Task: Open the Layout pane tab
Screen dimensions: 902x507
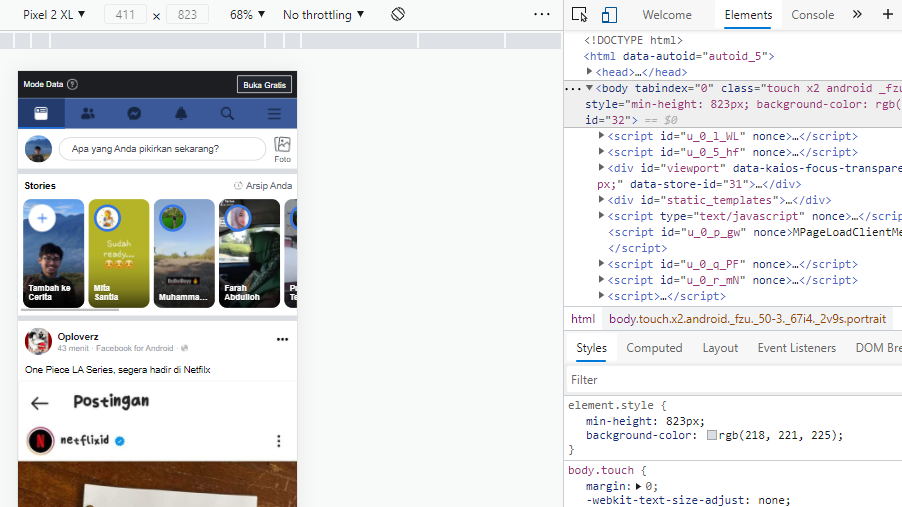Action: (720, 348)
